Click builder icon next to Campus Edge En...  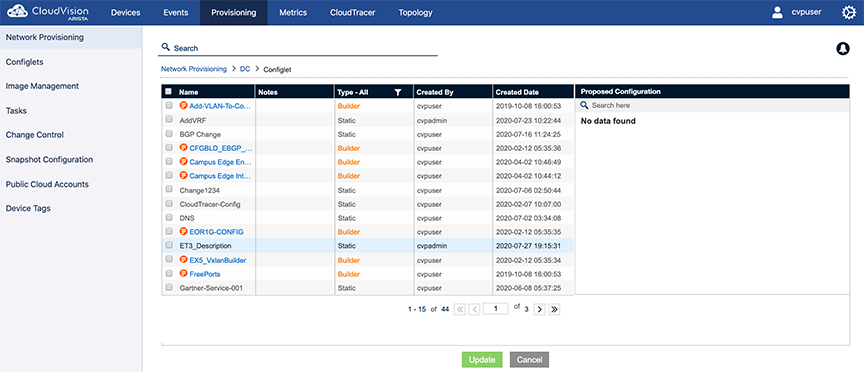[183, 162]
